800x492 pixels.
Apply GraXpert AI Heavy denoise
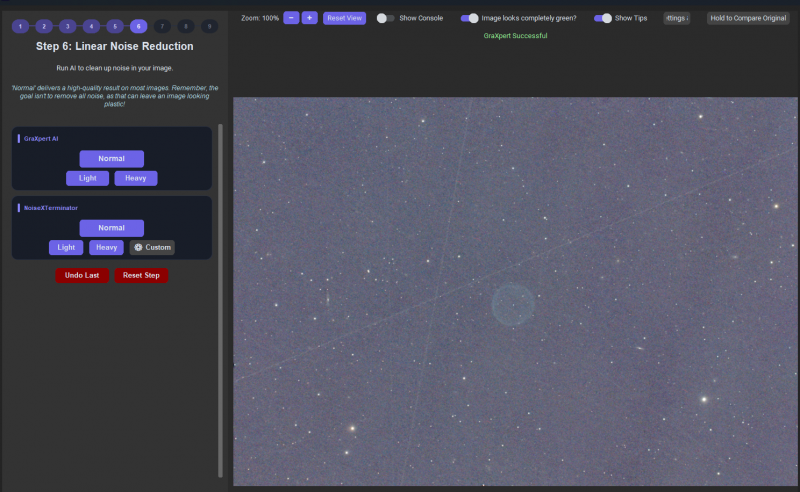(136, 178)
